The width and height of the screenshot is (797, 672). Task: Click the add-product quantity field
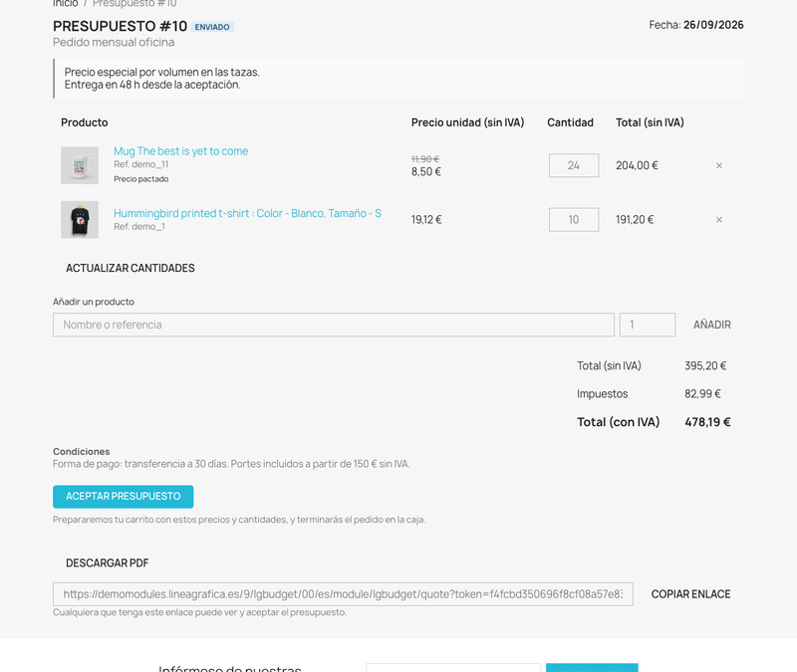tap(648, 325)
